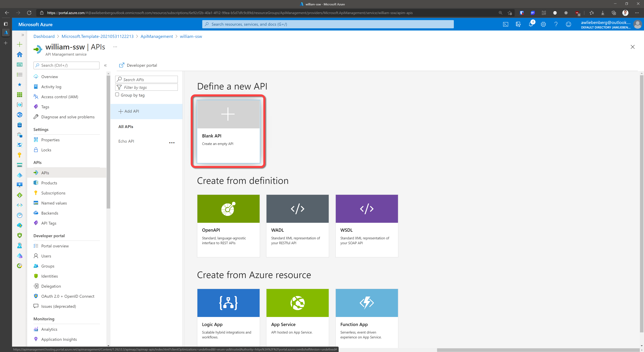Click ApiManagement breadcrumb link
This screenshot has width=644, height=352.
(x=156, y=37)
